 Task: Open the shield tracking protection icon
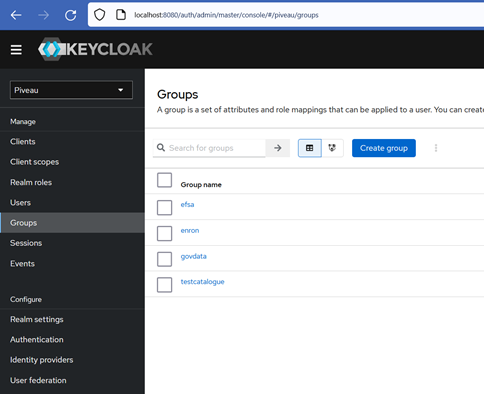pyautogui.click(x=99, y=15)
